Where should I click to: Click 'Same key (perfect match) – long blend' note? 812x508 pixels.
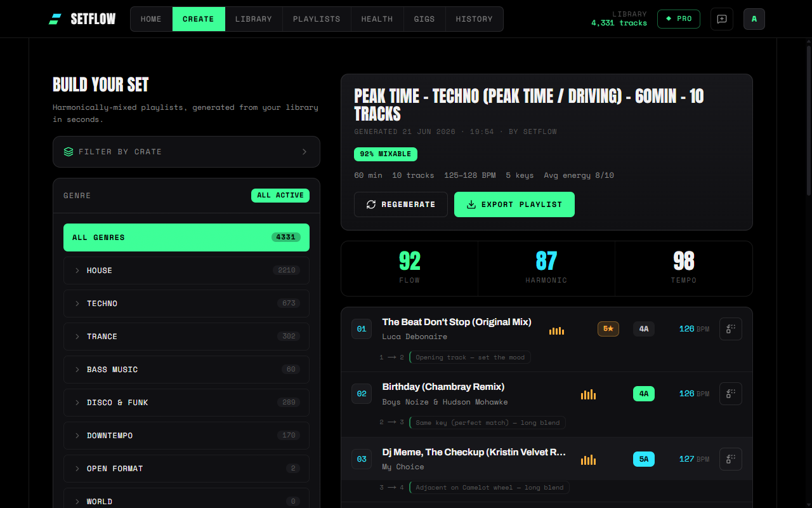[488, 422]
